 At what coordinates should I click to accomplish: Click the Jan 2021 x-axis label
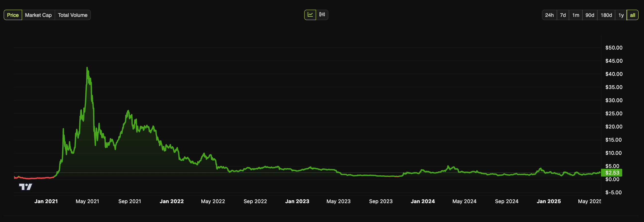click(46, 201)
